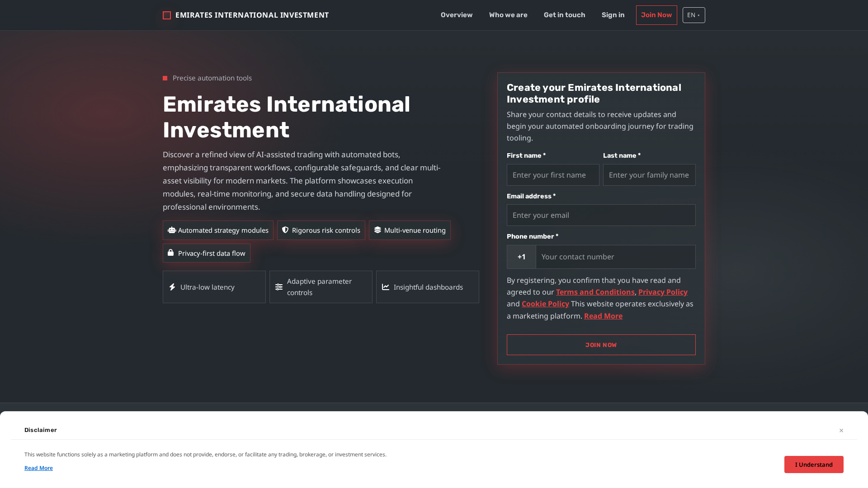
Task: Focus the family name input field
Action: click(x=649, y=175)
